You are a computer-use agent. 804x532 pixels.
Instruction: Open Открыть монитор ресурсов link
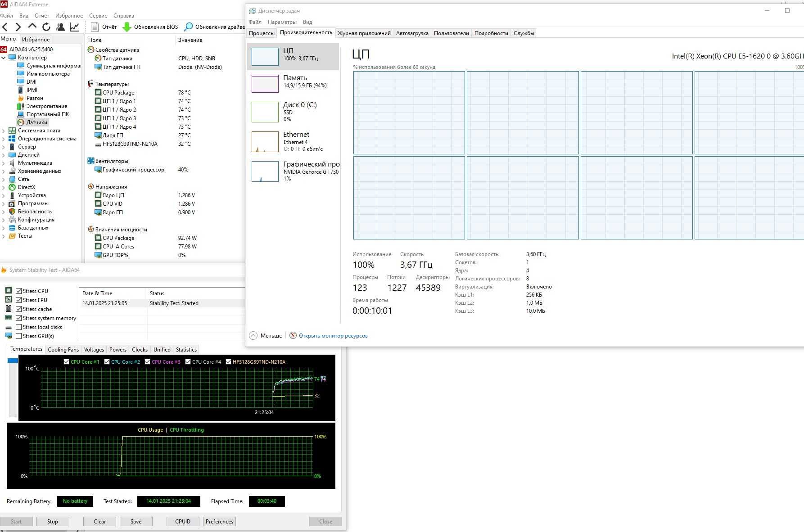333,336
